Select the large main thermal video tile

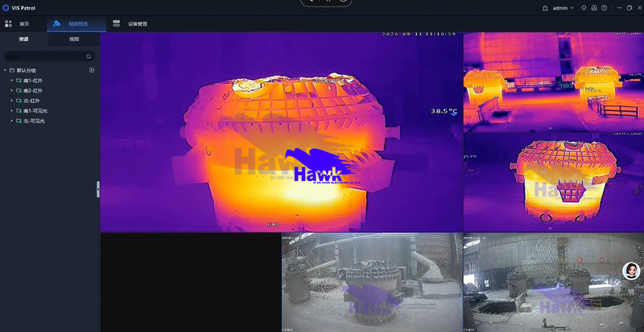pyautogui.click(x=281, y=132)
